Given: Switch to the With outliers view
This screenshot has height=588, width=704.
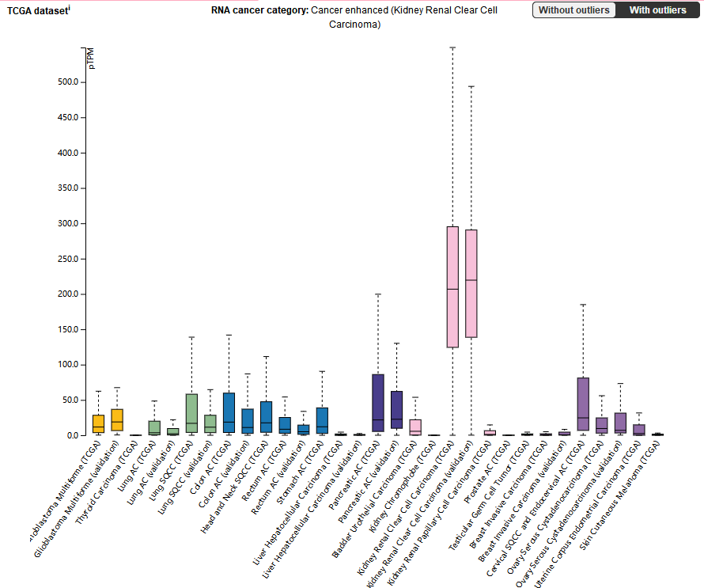Looking at the screenshot, I should click(657, 10).
